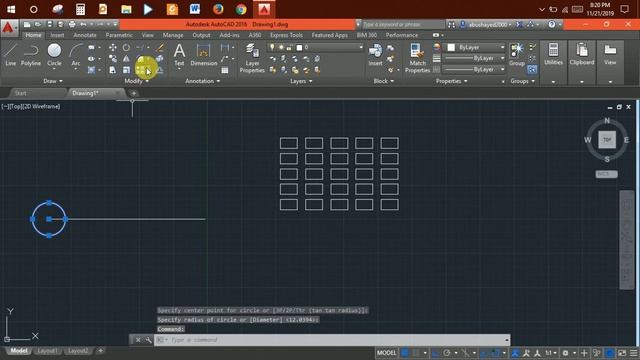Image resolution: width=640 pixels, height=360 pixels.
Task: Expand the Modify panel
Action: [x=137, y=81]
